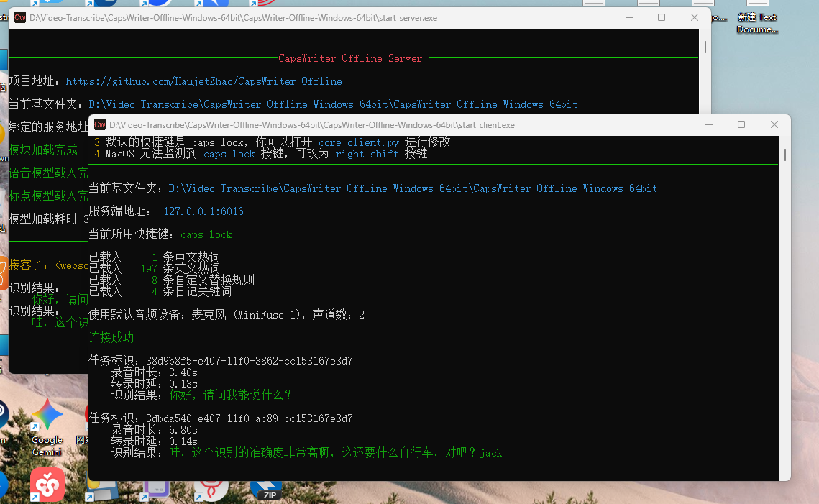Select the floppy disk desktop shortcut
This screenshot has height=504, width=819.
tap(104, 491)
